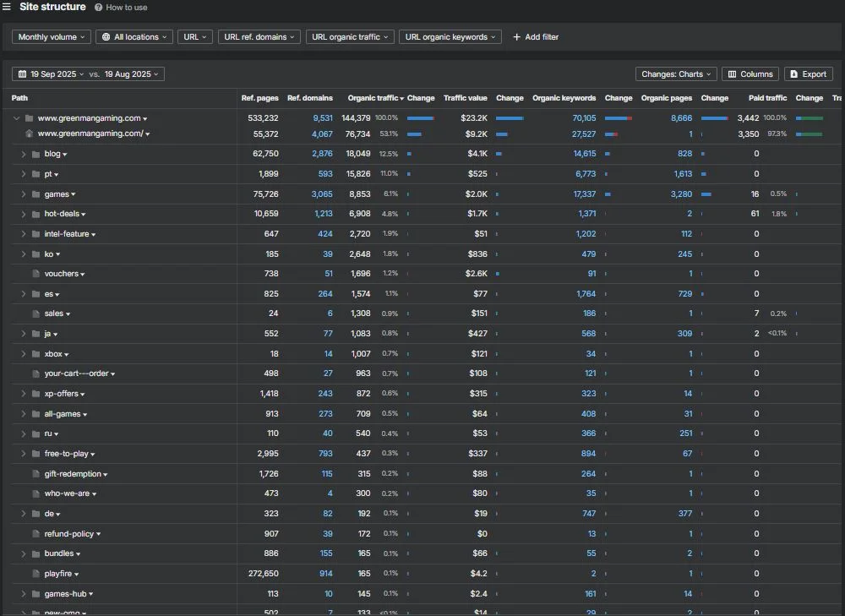Image resolution: width=845 pixels, height=616 pixels.
Task: Export the site structure table
Action: pyautogui.click(x=809, y=74)
